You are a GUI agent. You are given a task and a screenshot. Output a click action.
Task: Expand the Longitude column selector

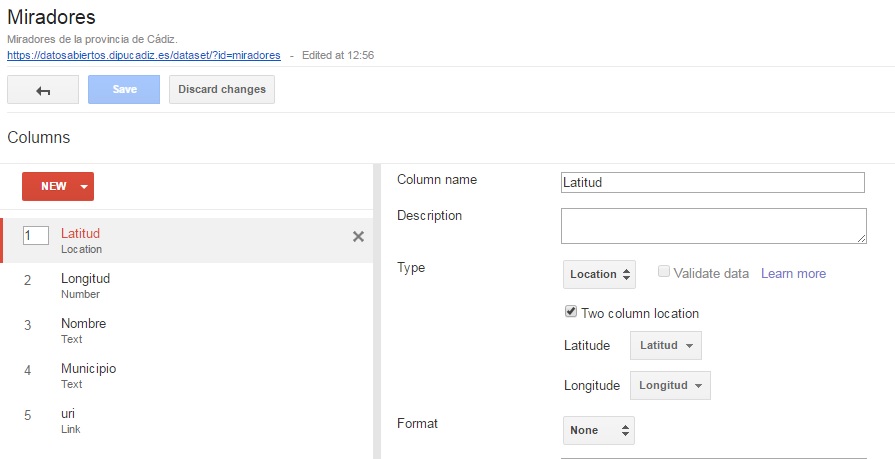670,385
